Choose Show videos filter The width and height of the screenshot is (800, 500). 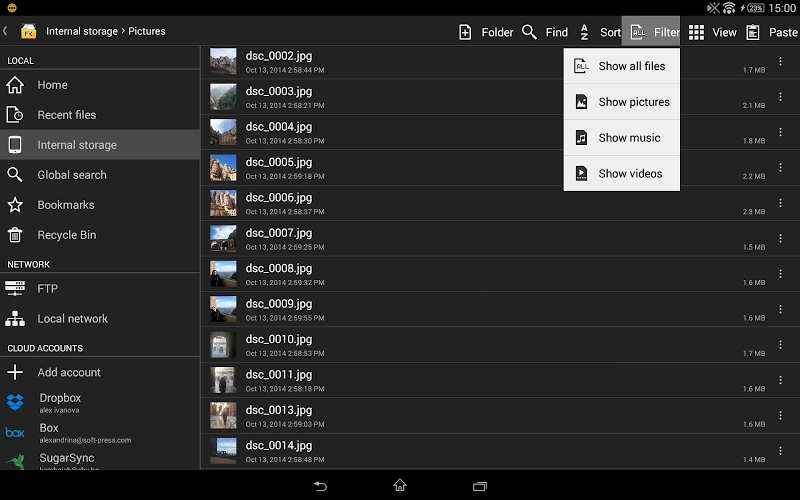[621, 173]
